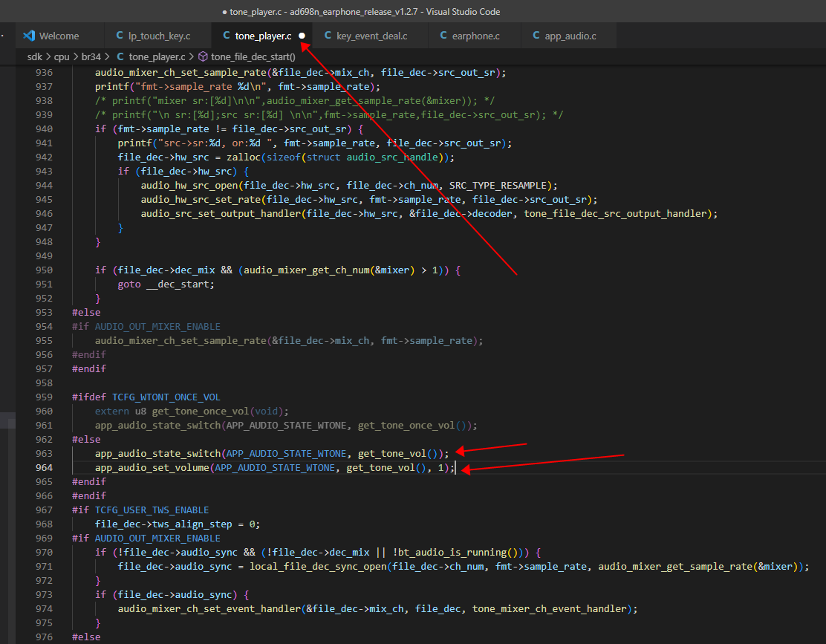Click audio_hw_src_set_rate function call

click(201, 200)
